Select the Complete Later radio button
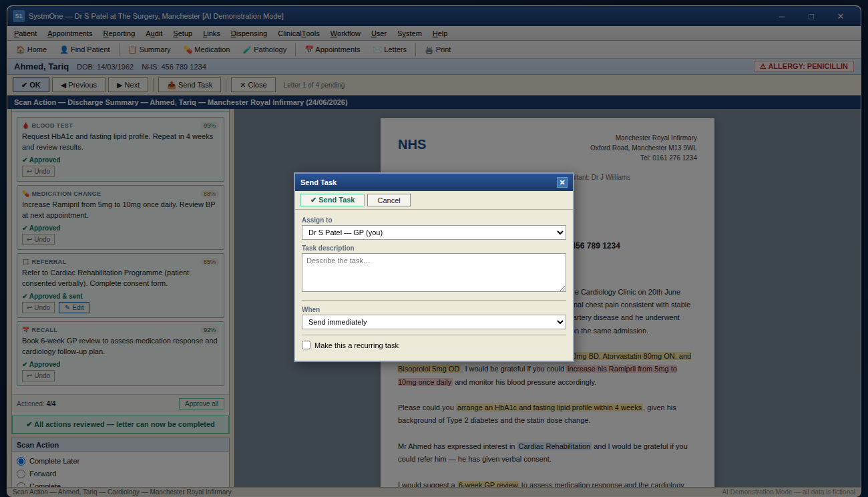The height and width of the screenshot is (497, 868). coord(21,461)
